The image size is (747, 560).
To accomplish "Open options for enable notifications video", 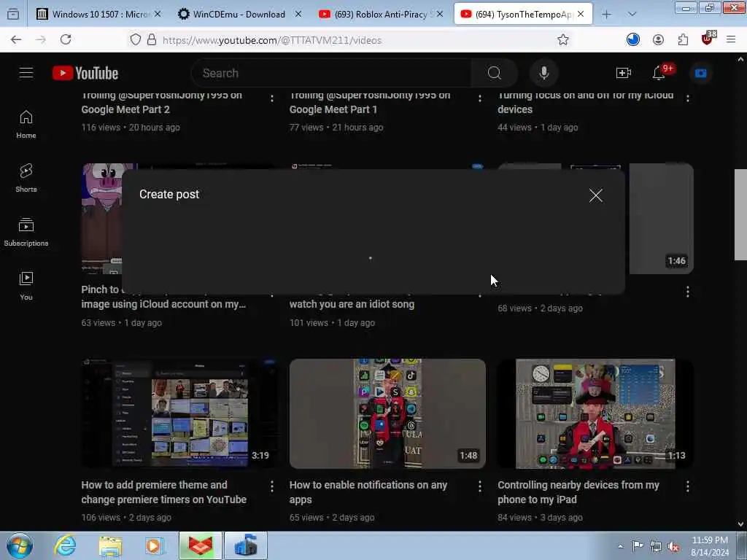I will coord(480,486).
